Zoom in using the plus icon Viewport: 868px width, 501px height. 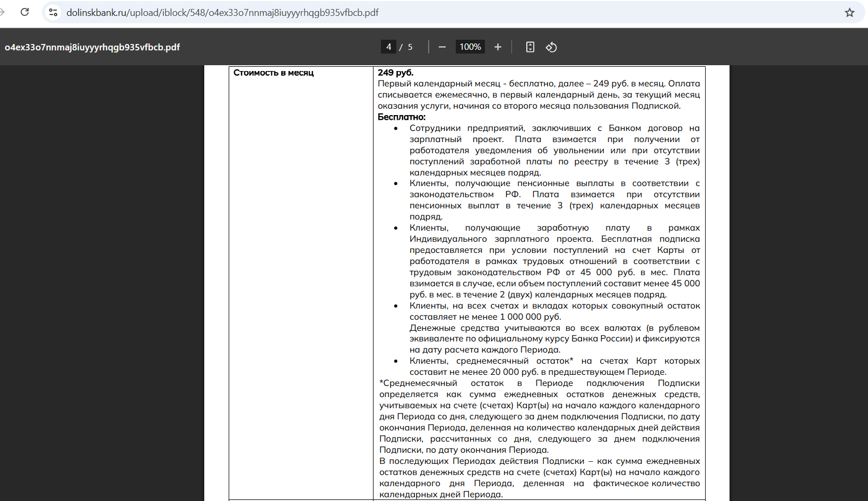498,47
